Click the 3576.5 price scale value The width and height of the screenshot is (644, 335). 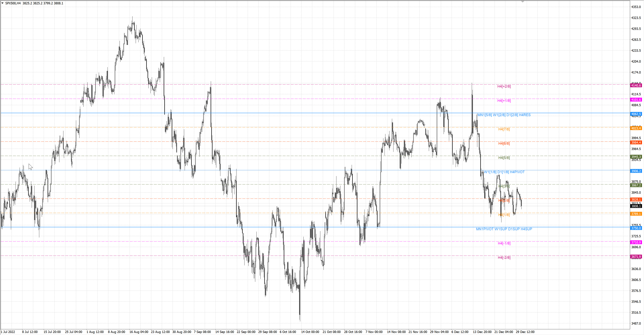[x=636, y=291]
